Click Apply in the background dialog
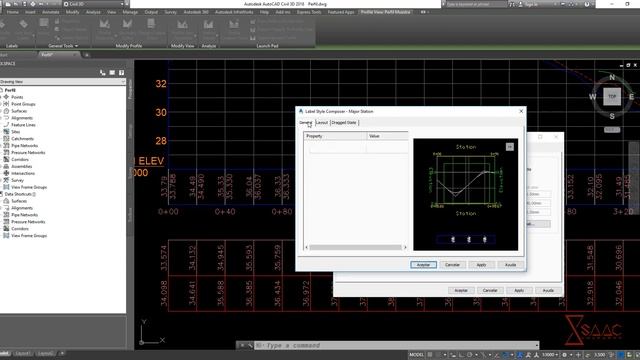Viewport: 640px width, 360px height. (x=519, y=291)
